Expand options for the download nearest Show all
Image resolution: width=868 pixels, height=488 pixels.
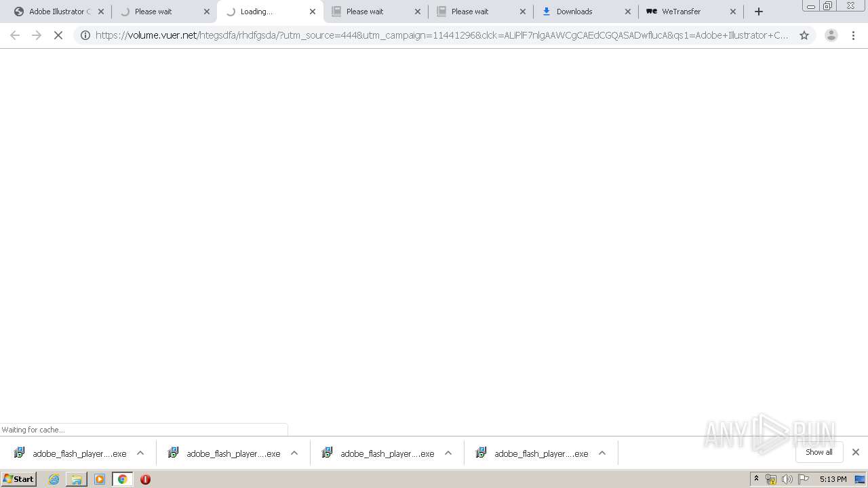pos(602,453)
